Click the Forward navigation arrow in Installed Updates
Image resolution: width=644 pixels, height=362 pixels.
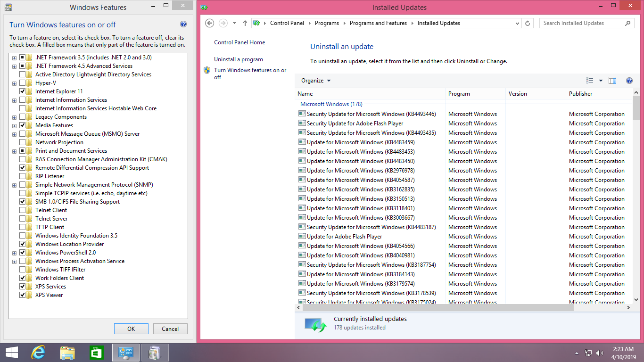point(223,23)
